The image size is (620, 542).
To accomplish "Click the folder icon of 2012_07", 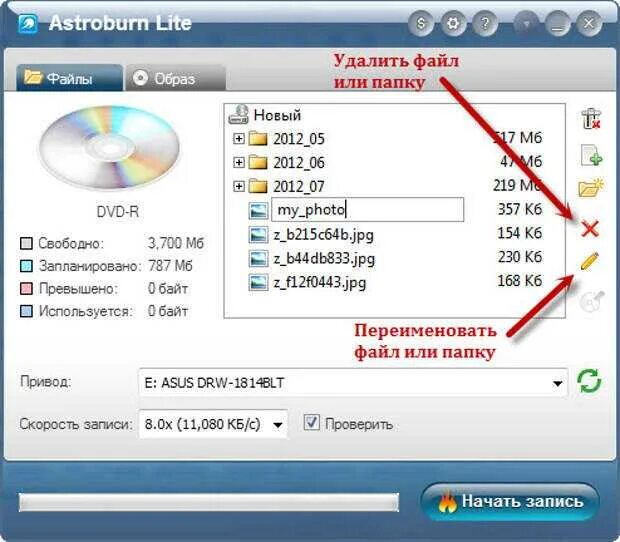I will point(258,186).
